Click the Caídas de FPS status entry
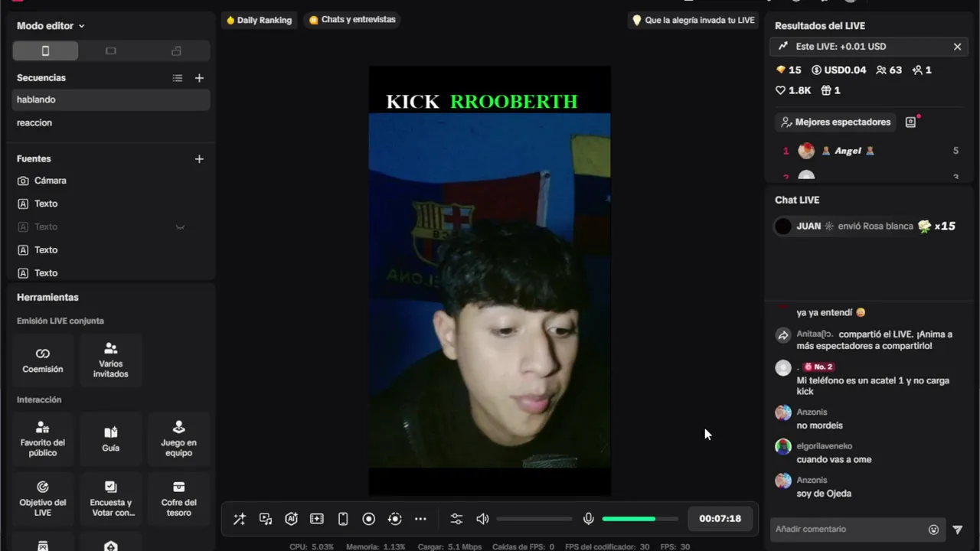 point(524,547)
